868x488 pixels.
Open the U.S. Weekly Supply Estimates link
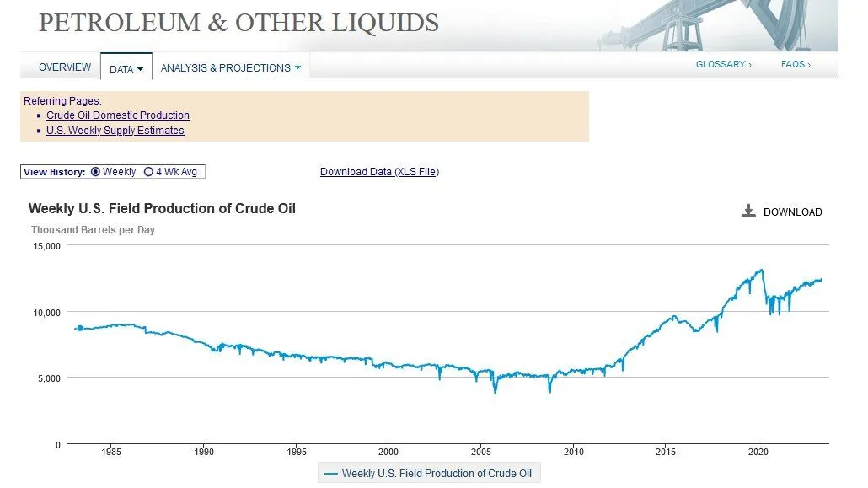(x=115, y=131)
